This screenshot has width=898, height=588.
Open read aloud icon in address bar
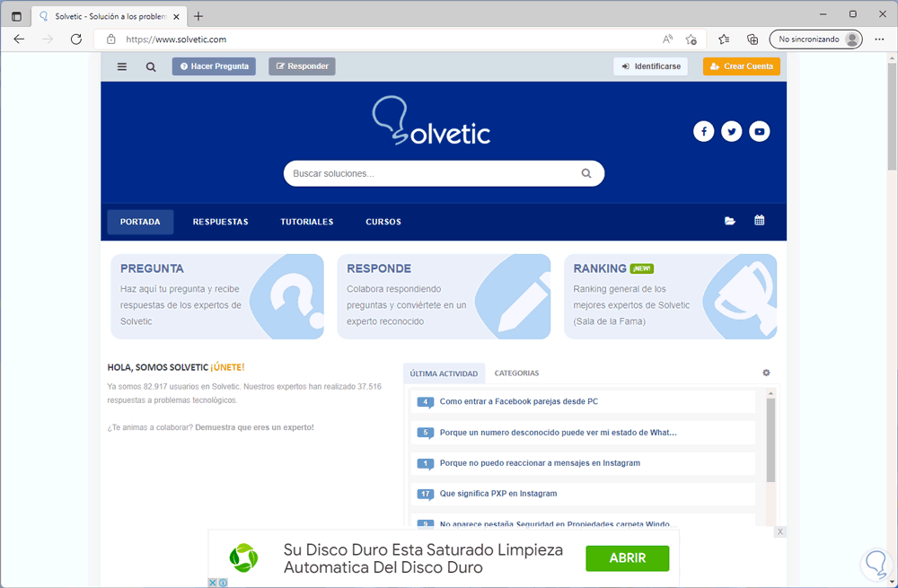pos(667,39)
